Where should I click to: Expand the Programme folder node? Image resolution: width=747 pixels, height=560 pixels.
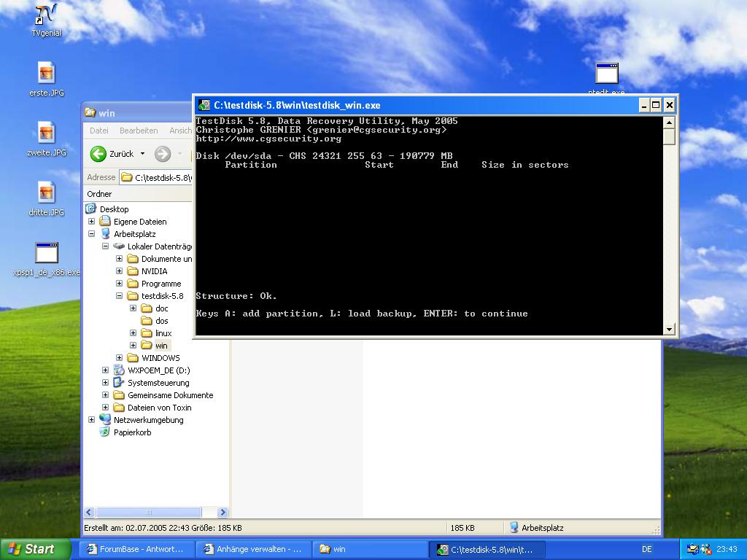tap(119, 284)
